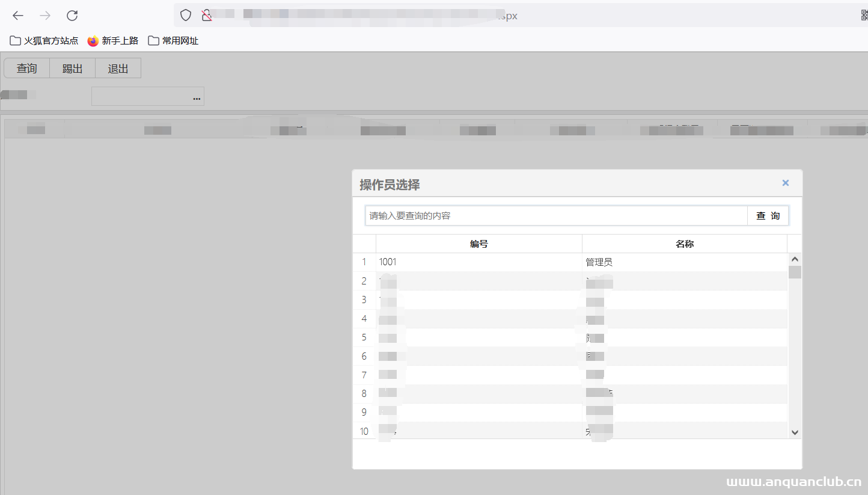Focus the 请输入要查询的内容 search field
This screenshot has width=868, height=495.
(556, 216)
